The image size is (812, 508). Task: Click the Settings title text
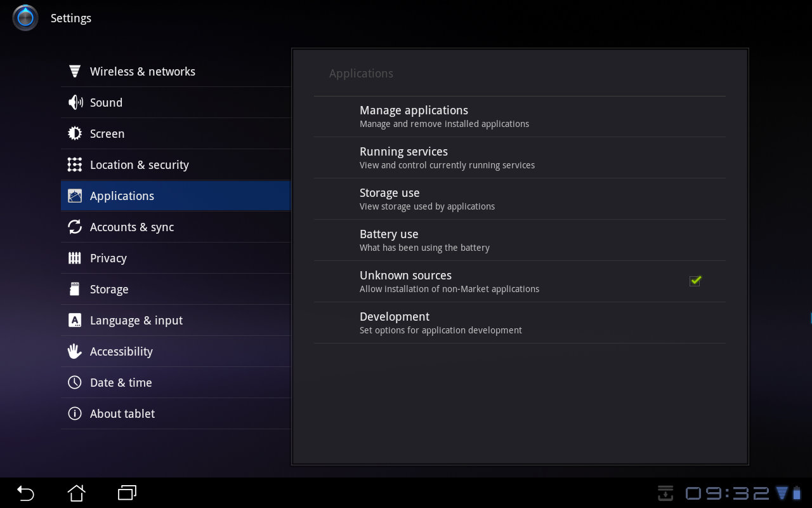click(x=71, y=18)
